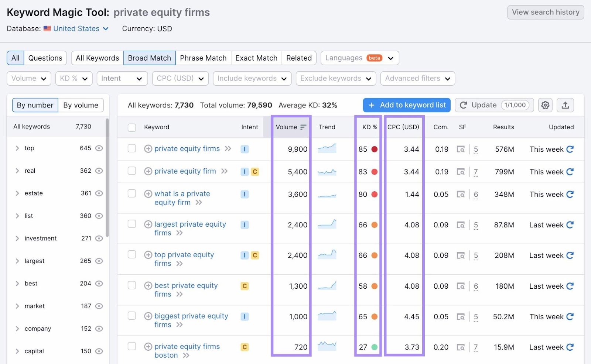
Task: Click the SERP preview icon for private equity firms
Action: click(x=461, y=149)
